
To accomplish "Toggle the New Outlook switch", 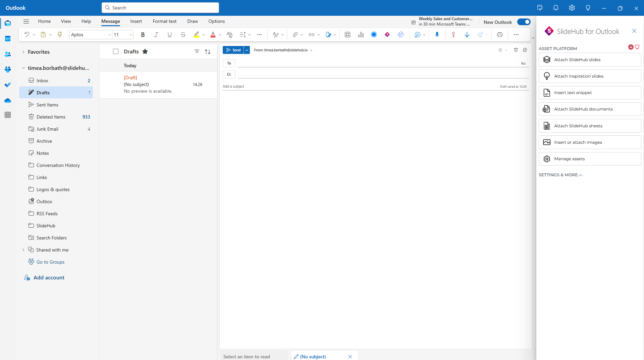I will click(524, 22).
